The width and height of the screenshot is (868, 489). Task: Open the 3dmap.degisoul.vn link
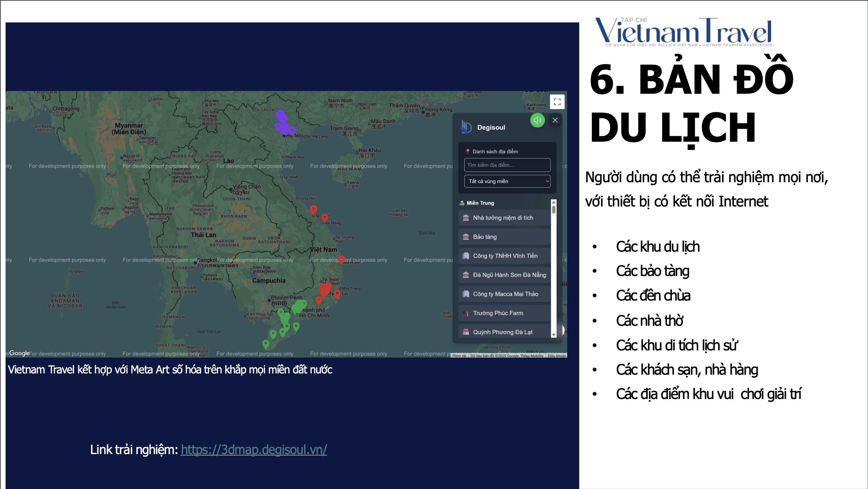pos(254,449)
